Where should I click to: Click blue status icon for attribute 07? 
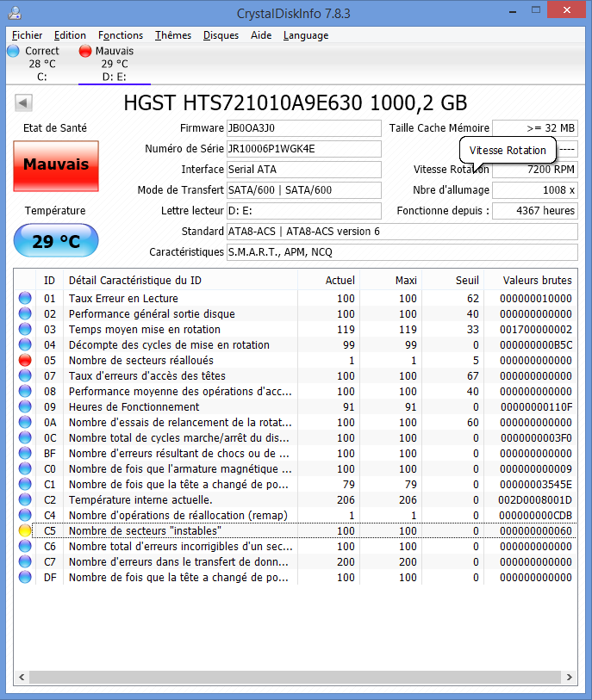pyautogui.click(x=25, y=376)
